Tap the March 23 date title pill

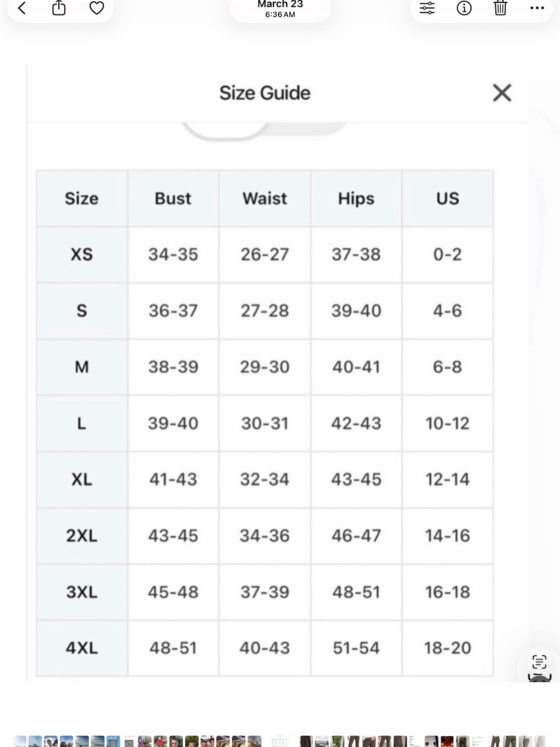280,8
